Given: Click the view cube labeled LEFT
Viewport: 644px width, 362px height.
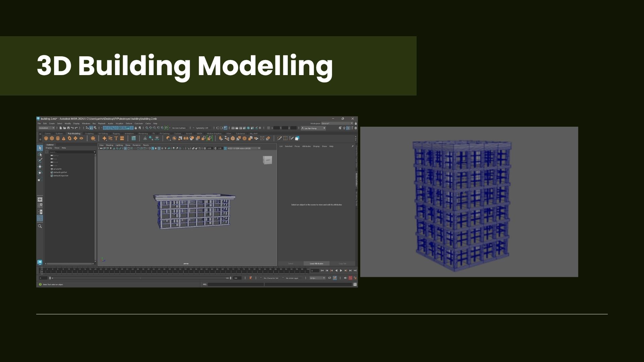Looking at the screenshot, I should (x=268, y=160).
